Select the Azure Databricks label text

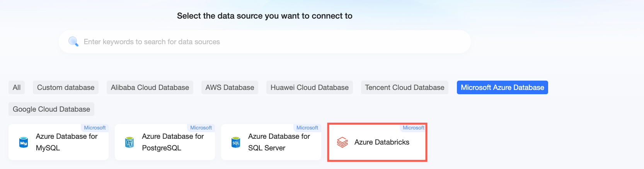tap(382, 142)
